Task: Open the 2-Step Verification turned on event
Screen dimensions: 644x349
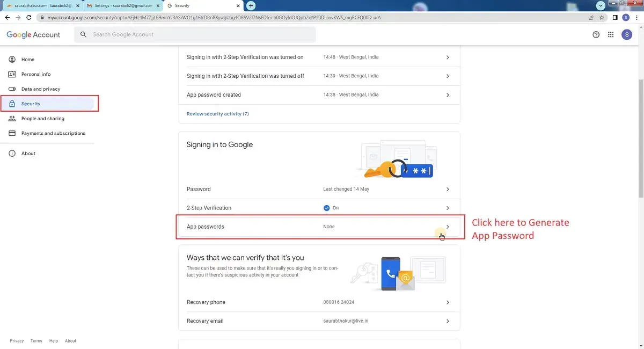Action: click(x=319, y=57)
